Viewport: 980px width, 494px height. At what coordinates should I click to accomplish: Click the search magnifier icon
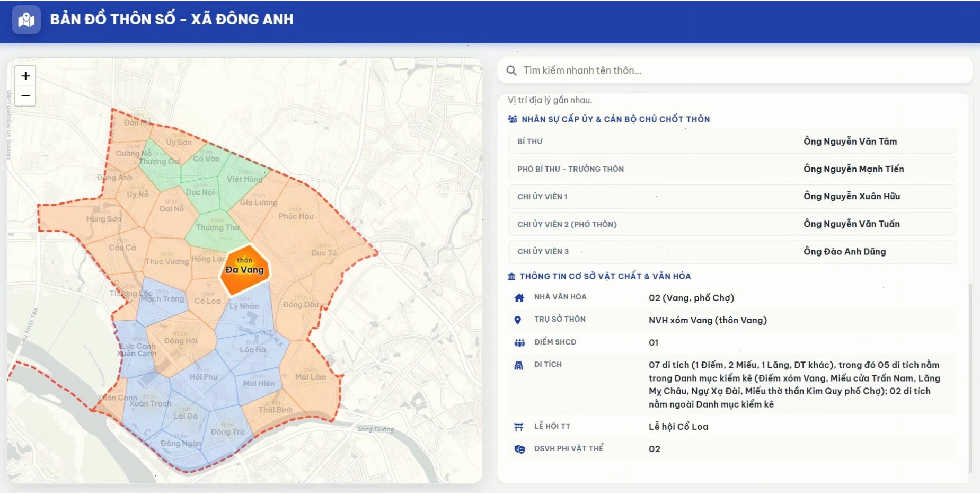(511, 70)
